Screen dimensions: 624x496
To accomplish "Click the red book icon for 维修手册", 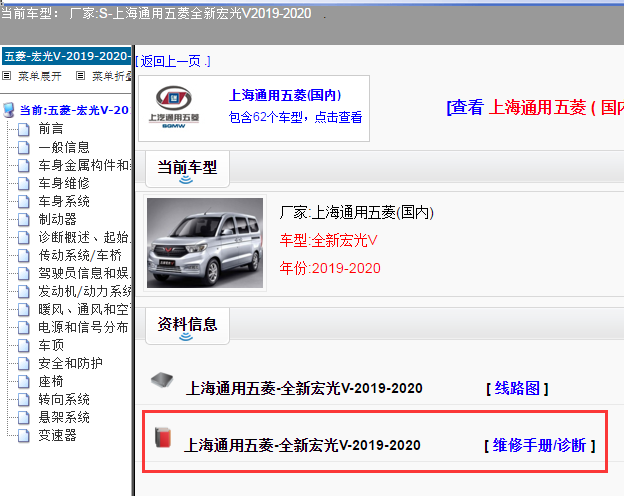I will click(x=163, y=437).
